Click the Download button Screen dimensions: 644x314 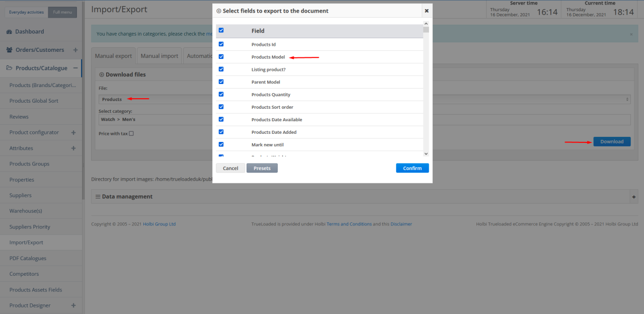click(612, 141)
